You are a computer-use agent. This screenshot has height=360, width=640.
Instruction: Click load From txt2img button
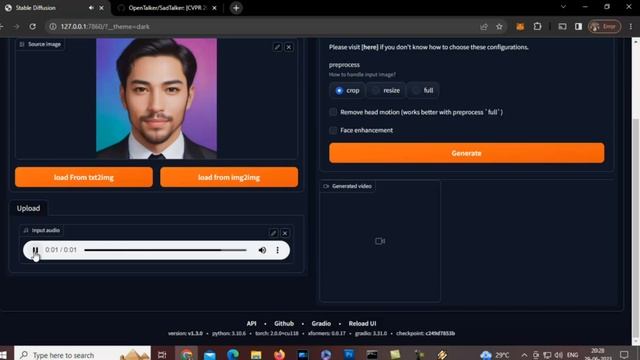coord(84,177)
